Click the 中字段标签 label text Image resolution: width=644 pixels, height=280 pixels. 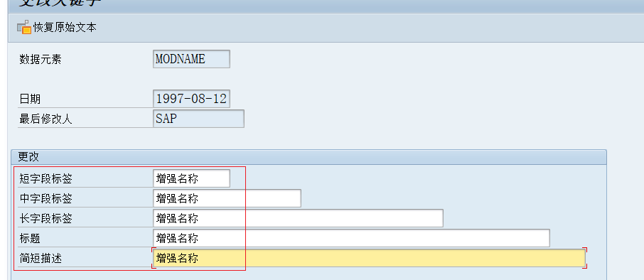click(45, 199)
